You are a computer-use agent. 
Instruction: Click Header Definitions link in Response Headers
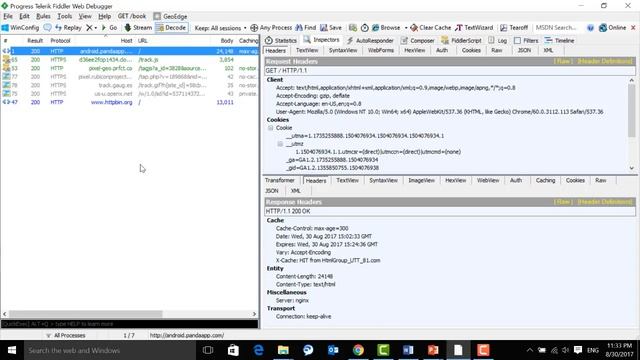click(x=605, y=202)
